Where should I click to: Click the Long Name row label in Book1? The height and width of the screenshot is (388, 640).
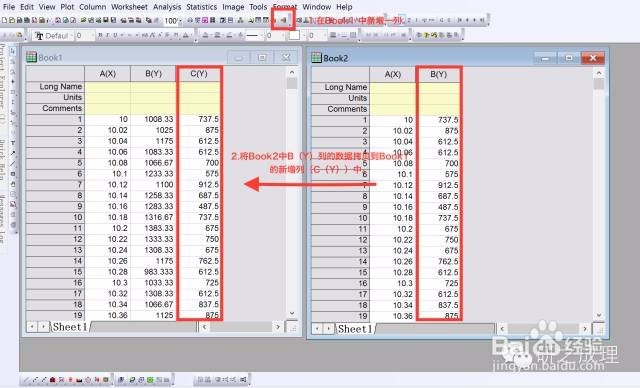[x=55, y=86]
